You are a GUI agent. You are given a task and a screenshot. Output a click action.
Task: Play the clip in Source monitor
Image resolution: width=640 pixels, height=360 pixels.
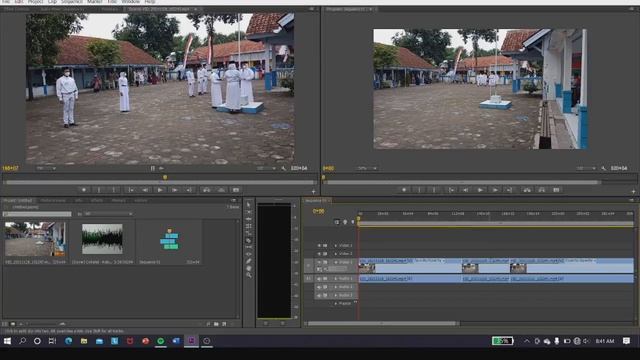[x=160, y=190]
